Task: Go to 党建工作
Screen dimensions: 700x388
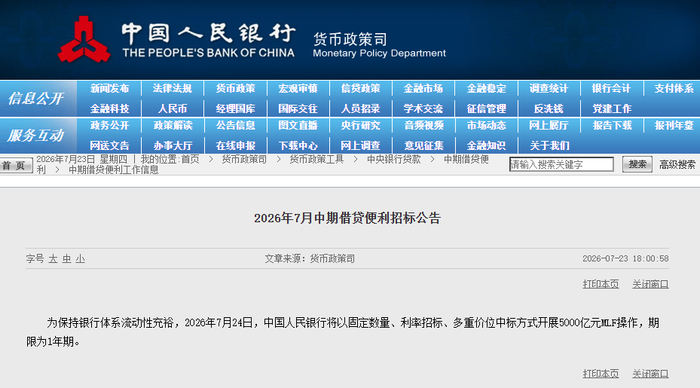Action: pyautogui.click(x=612, y=108)
